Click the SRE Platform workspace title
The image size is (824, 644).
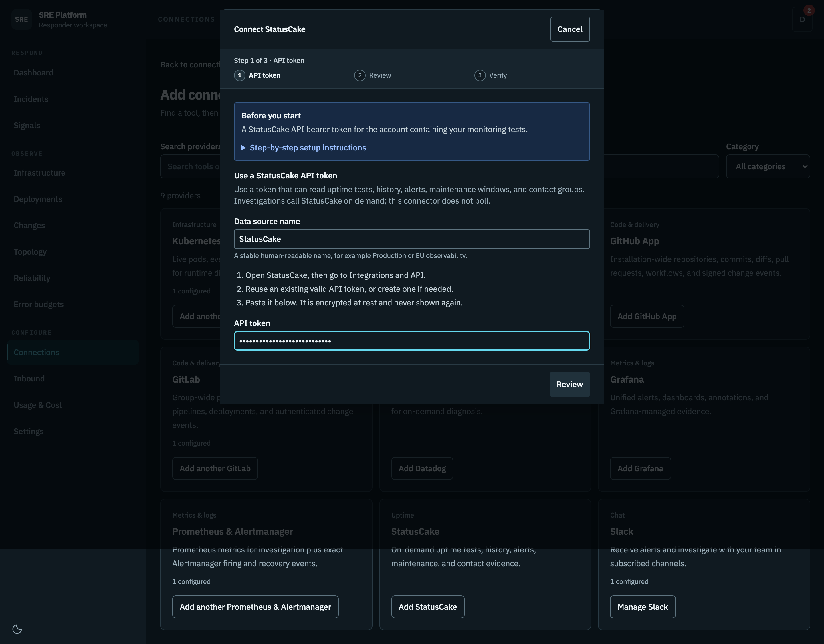[63, 15]
